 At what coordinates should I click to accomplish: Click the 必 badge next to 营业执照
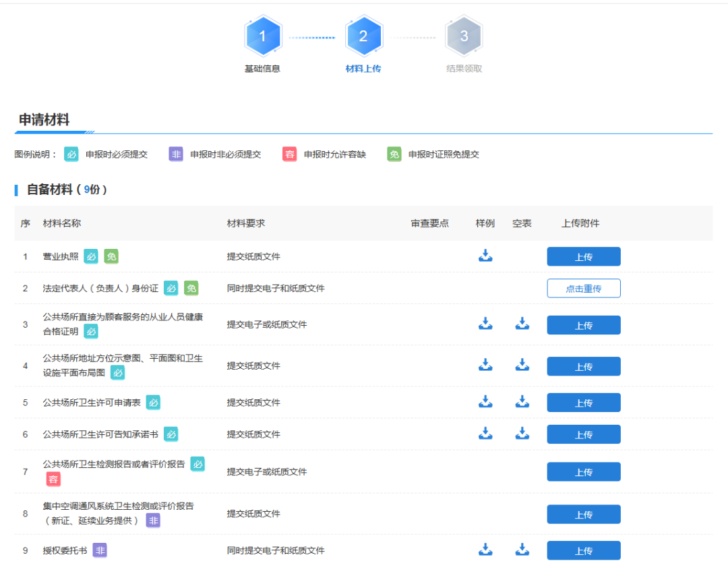(91, 256)
